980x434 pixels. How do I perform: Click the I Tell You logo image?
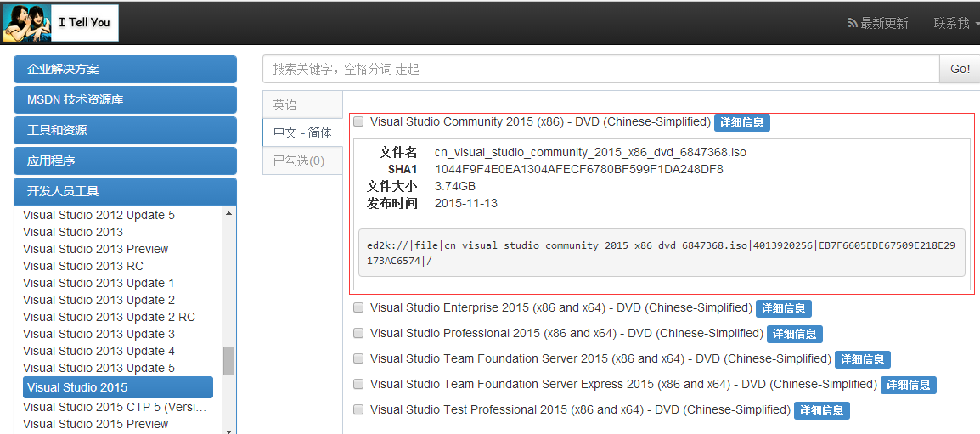(x=60, y=22)
